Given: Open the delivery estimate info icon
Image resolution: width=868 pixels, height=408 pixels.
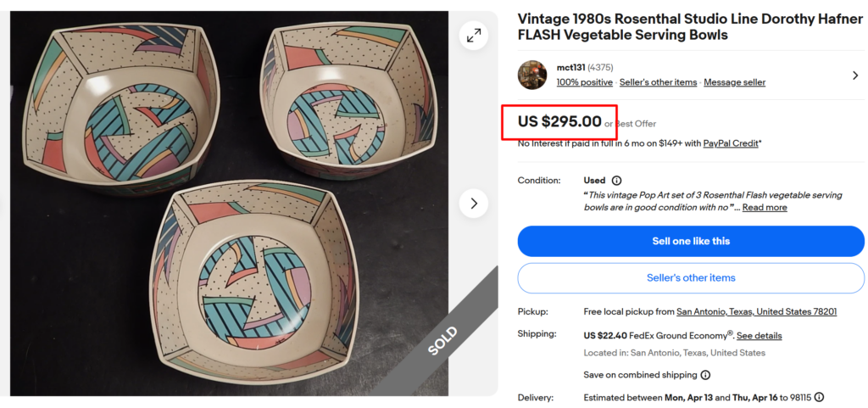Looking at the screenshot, I should [x=819, y=397].
